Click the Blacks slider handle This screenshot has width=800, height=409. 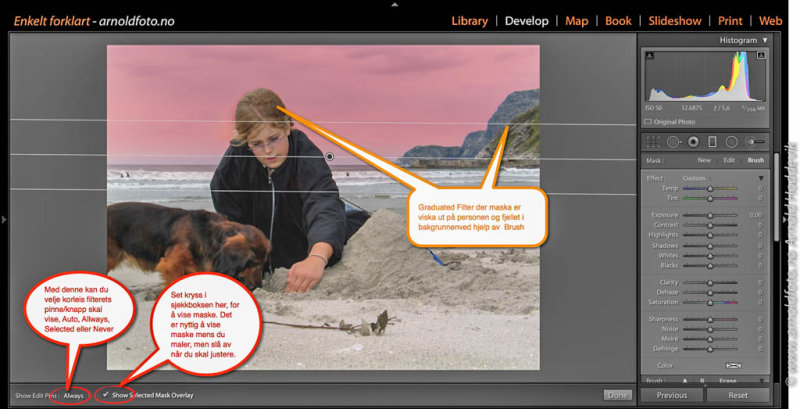click(x=710, y=266)
